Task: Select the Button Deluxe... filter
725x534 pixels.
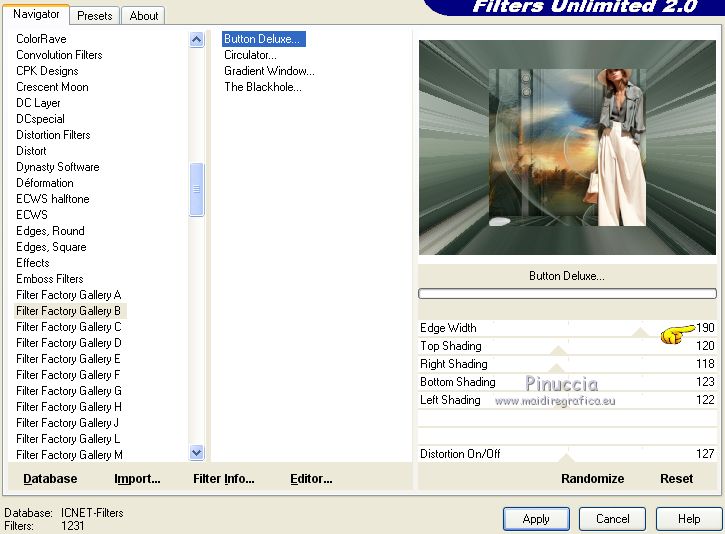Action: 264,39
